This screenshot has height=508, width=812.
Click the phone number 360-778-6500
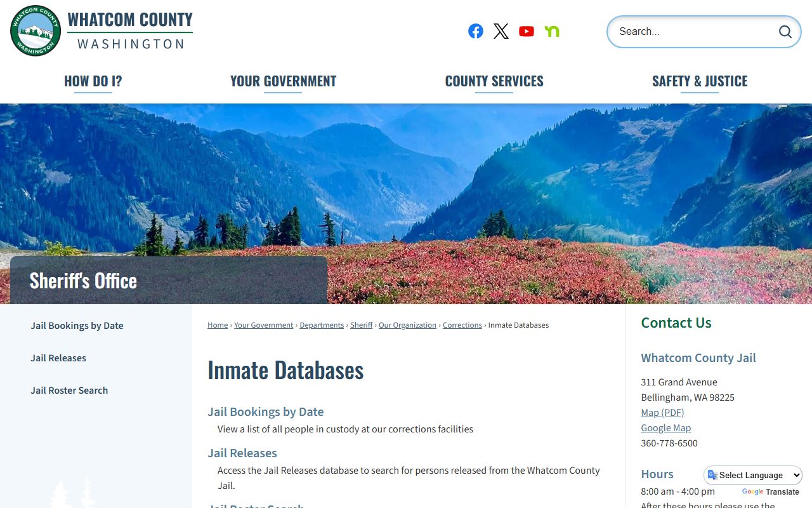(x=669, y=443)
